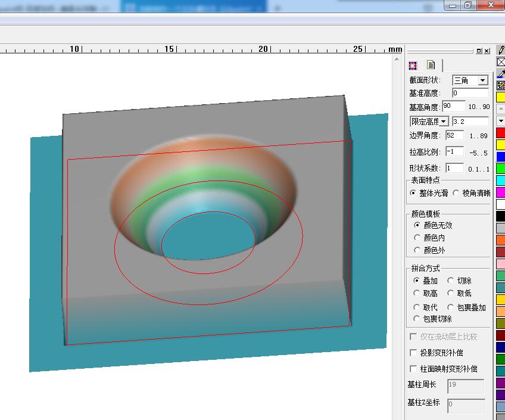Click the mm unit label on ruler
The height and width of the screenshot is (420, 505).
(395, 49)
